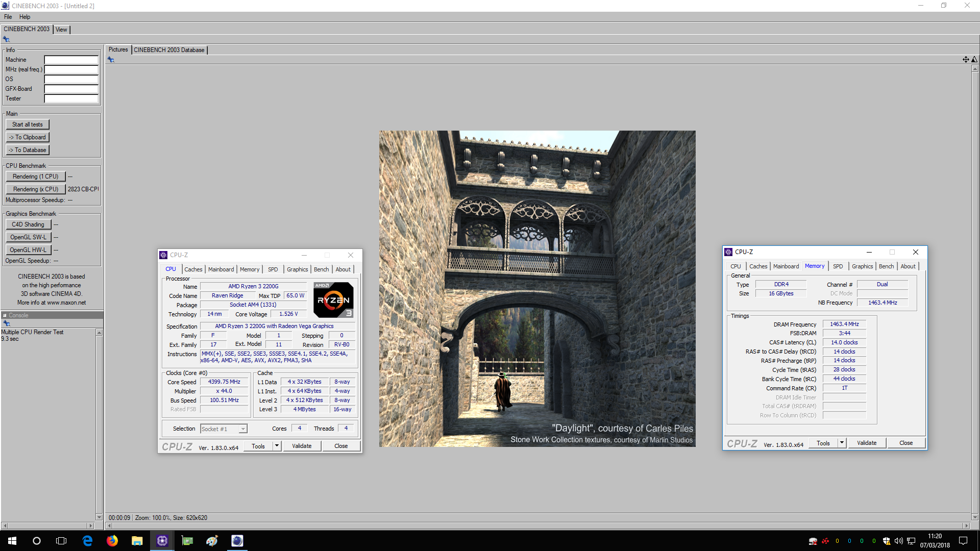Open the Help menu
This screenshot has height=551, width=980.
pyautogui.click(x=25, y=17)
